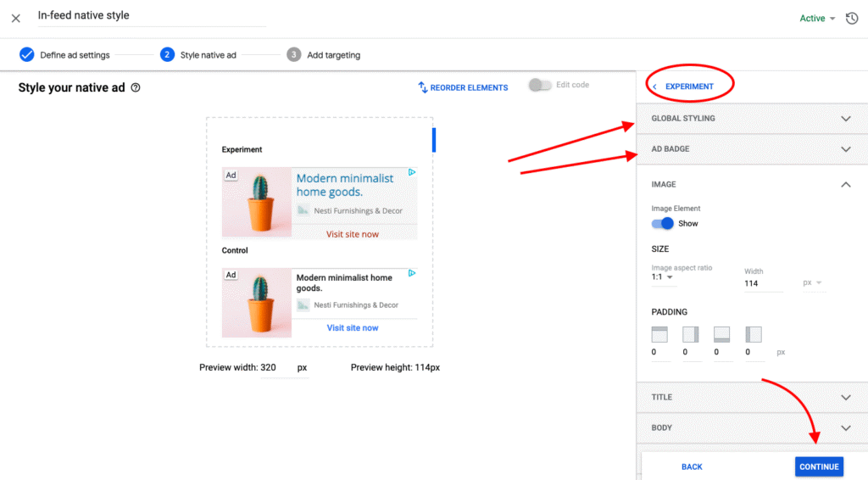Click the Experiment ad headline text

point(345,185)
